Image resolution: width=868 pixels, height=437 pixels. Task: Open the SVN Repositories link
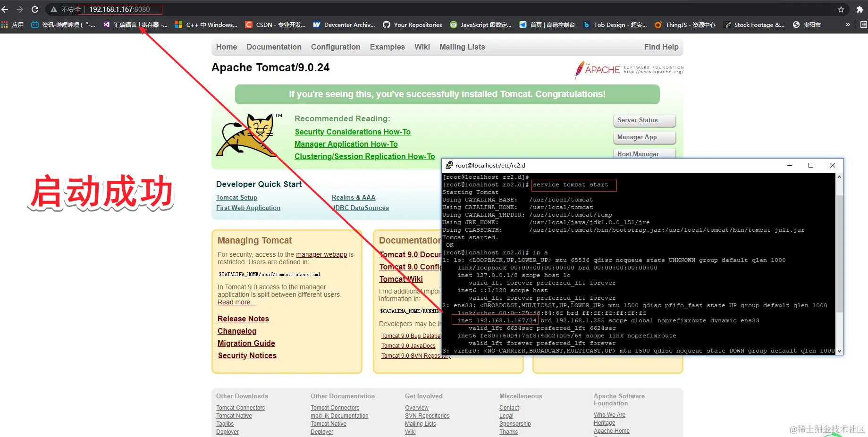pos(427,416)
